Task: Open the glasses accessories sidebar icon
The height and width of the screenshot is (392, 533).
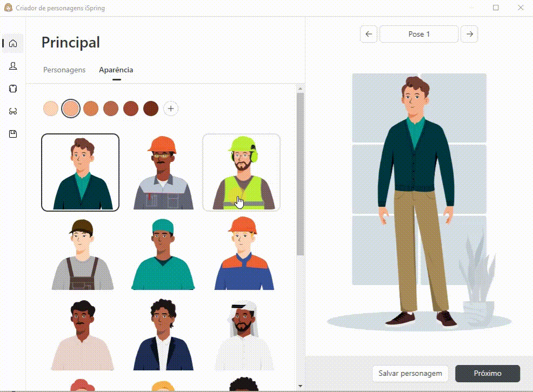Action: click(x=13, y=111)
